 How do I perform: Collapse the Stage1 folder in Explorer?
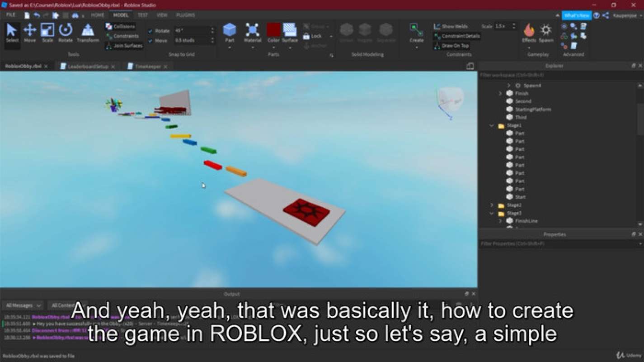coord(491,125)
